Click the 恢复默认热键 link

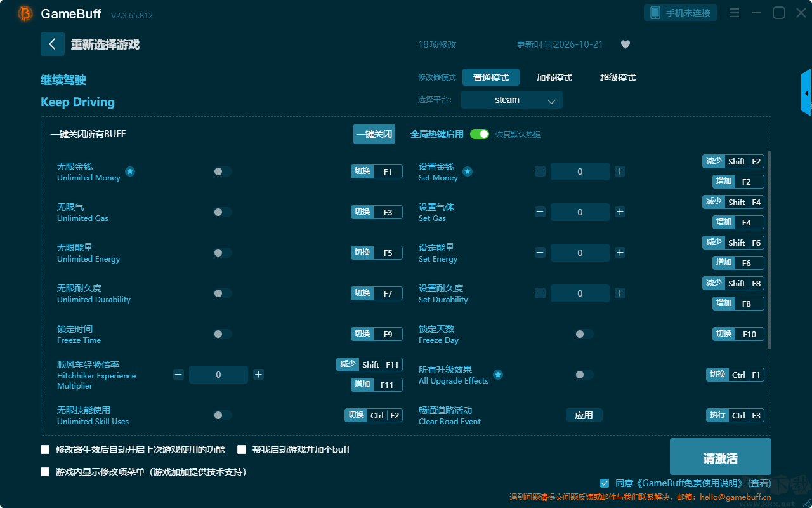[x=518, y=135]
